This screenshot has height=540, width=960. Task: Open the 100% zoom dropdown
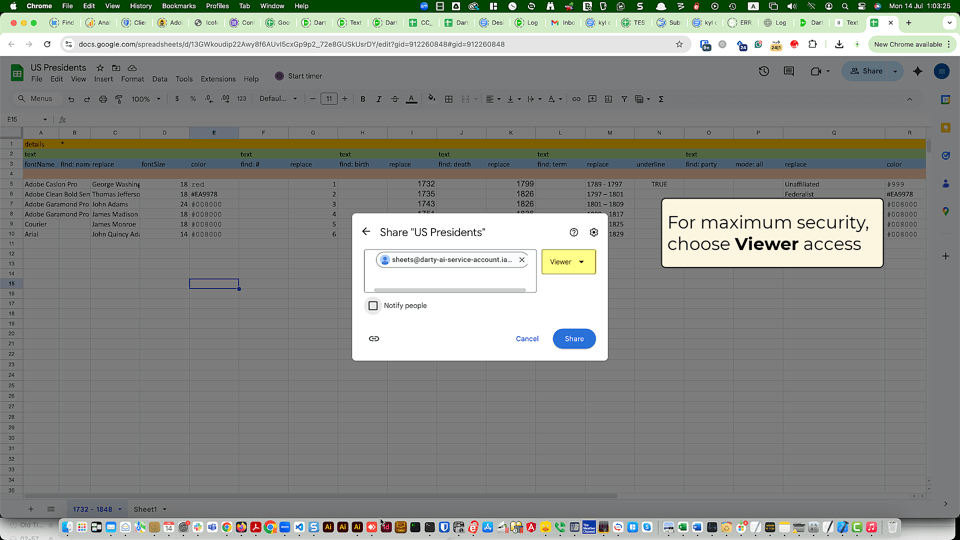click(146, 99)
